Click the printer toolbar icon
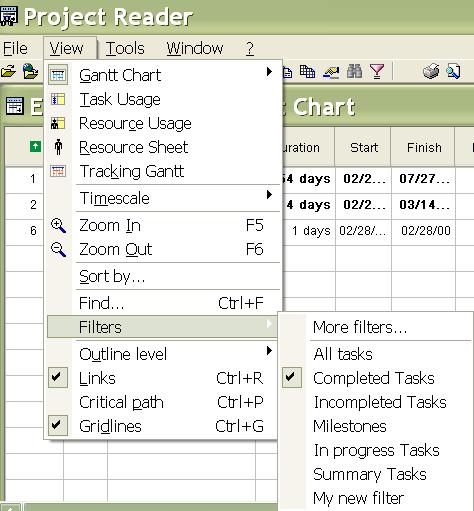This screenshot has width=474, height=511. point(431,71)
